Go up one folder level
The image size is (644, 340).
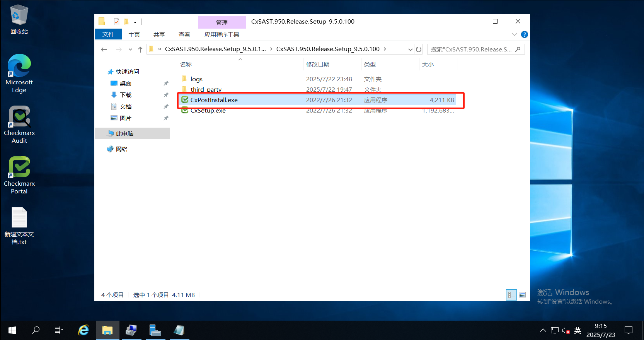[x=140, y=49]
